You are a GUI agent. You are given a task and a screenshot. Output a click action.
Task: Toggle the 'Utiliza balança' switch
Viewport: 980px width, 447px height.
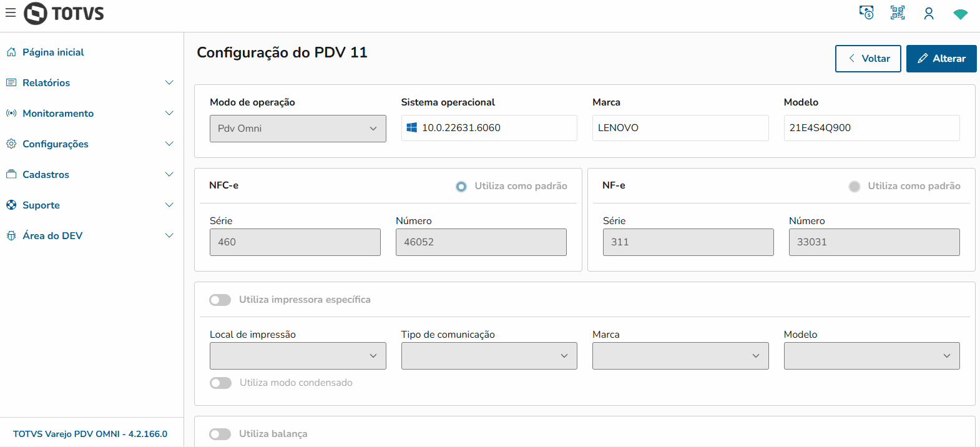(x=220, y=434)
